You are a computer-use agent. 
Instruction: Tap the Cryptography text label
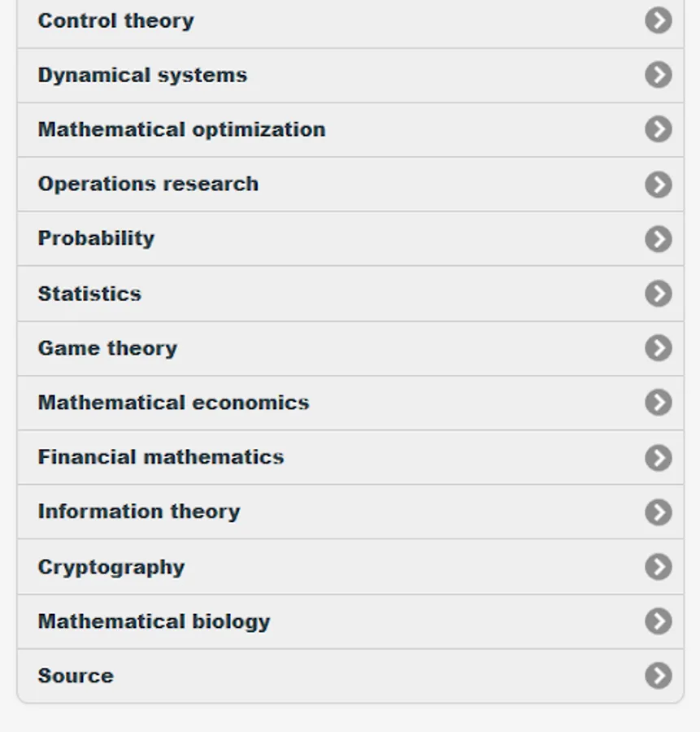click(111, 567)
